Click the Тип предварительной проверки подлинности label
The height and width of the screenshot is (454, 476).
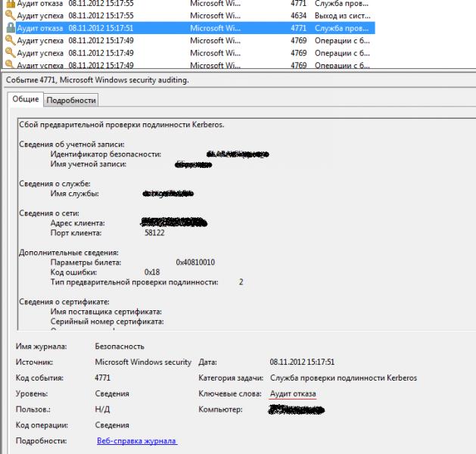coord(134,282)
